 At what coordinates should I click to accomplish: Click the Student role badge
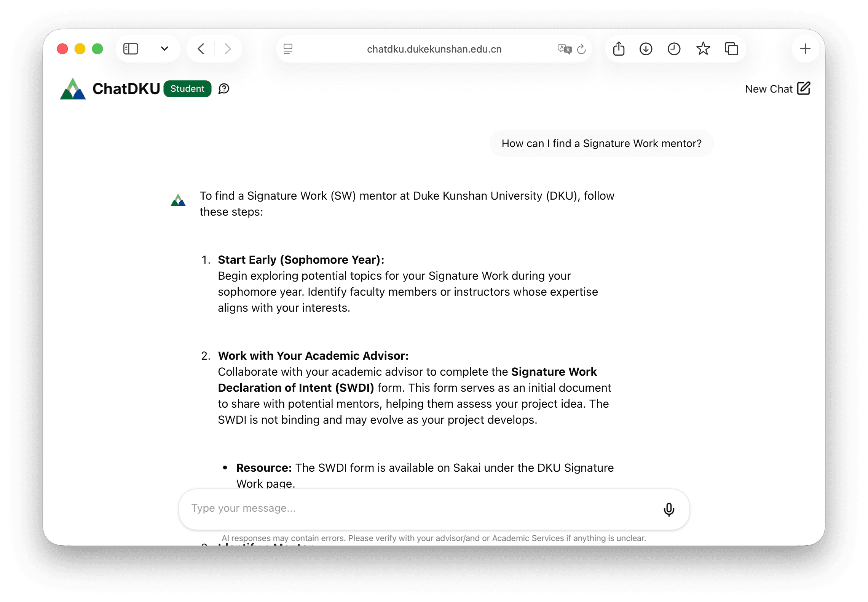point(187,89)
